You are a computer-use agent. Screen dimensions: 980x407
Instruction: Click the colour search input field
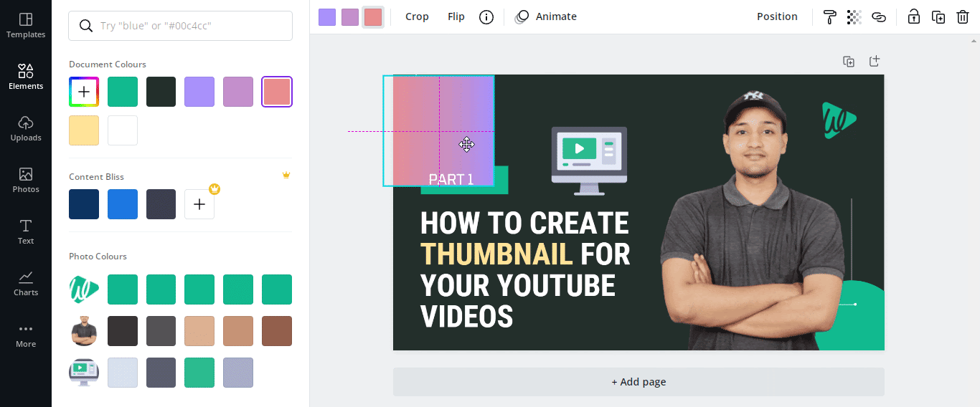pyautogui.click(x=180, y=26)
